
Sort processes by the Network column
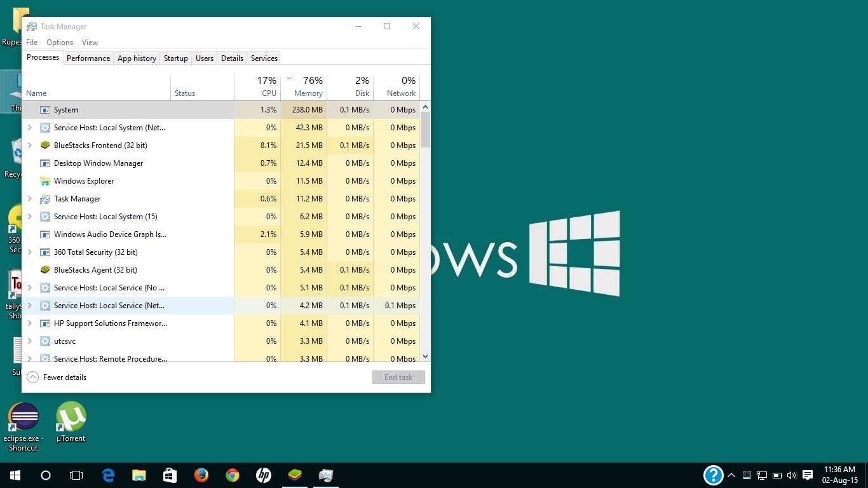click(x=397, y=87)
